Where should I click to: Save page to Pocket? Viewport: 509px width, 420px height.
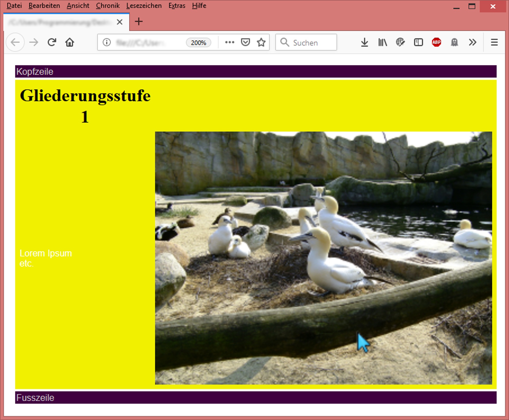[245, 42]
